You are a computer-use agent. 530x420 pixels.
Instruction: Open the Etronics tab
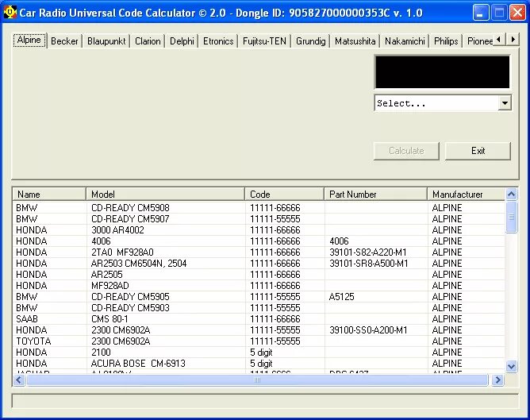pos(218,41)
